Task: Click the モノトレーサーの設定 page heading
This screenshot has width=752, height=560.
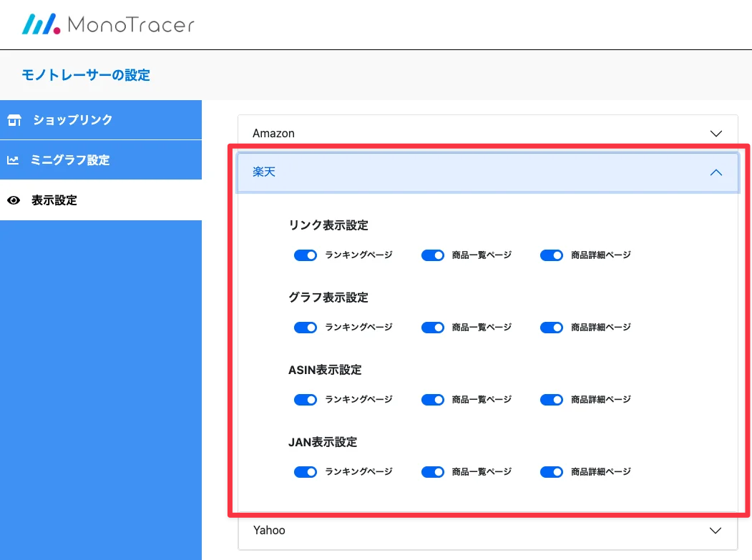Action: pos(87,75)
